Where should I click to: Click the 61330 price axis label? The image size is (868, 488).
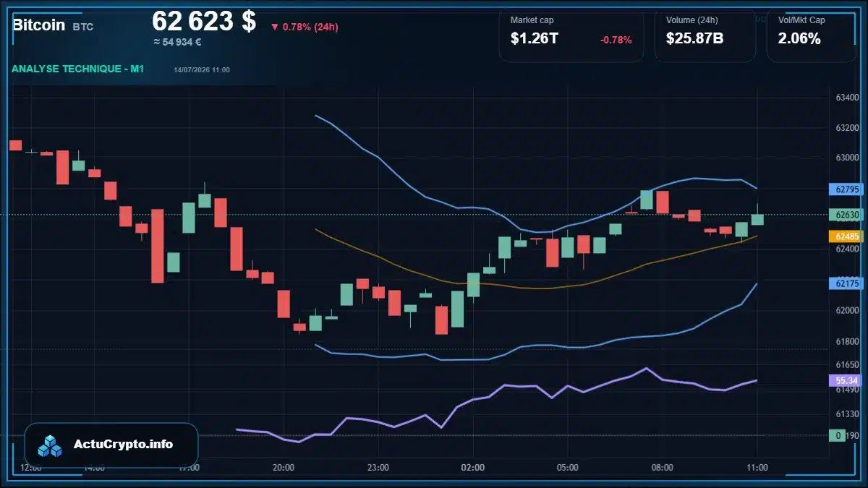(x=847, y=414)
